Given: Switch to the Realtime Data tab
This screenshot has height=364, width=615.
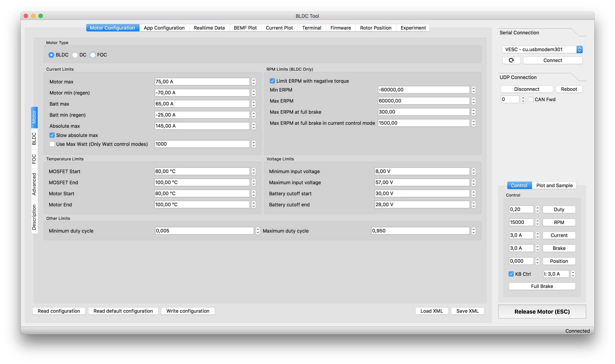Looking at the screenshot, I should click(209, 28).
